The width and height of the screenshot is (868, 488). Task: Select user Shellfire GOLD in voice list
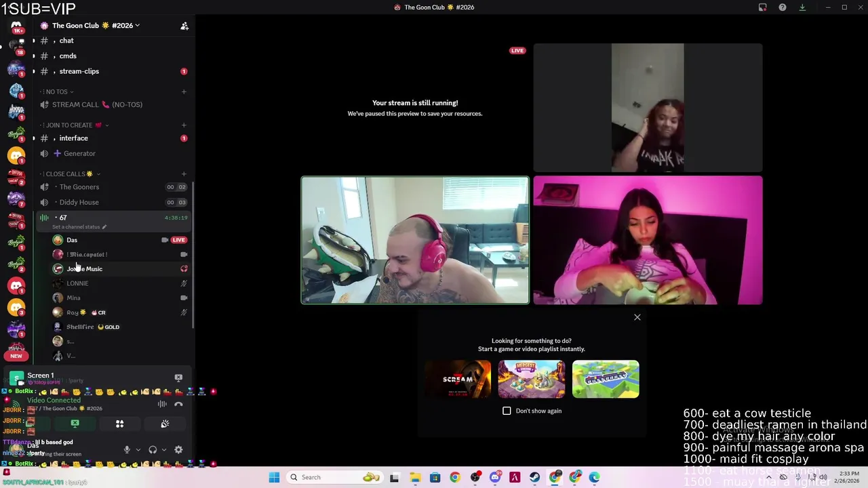(119, 327)
